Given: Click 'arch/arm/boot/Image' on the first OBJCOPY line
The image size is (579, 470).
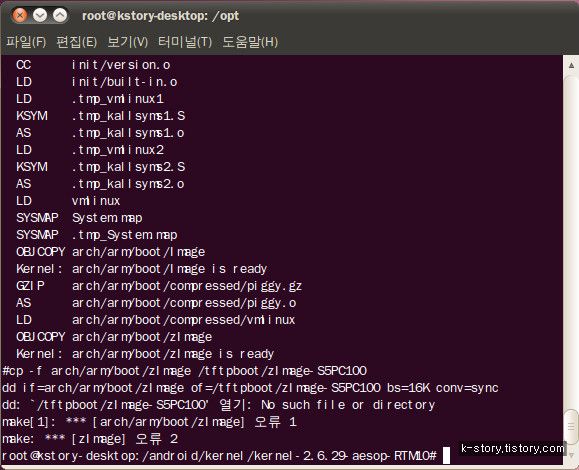Looking at the screenshot, I should click(x=138, y=252).
